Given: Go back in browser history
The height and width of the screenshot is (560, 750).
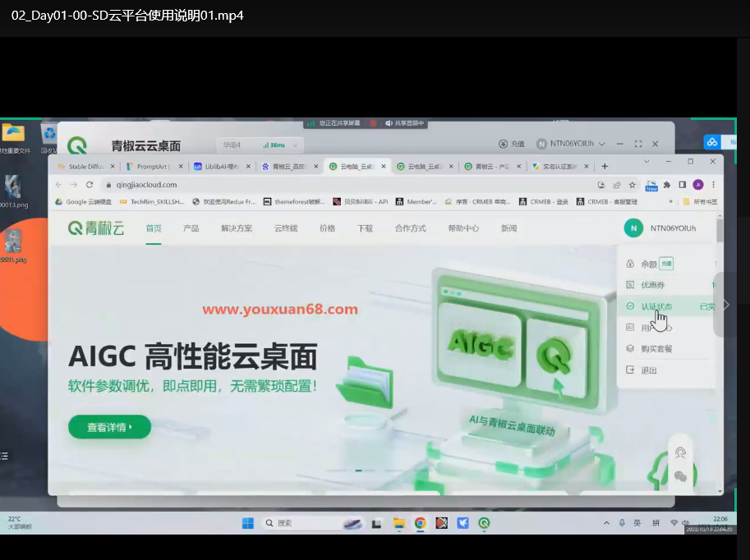Looking at the screenshot, I should 58,185.
